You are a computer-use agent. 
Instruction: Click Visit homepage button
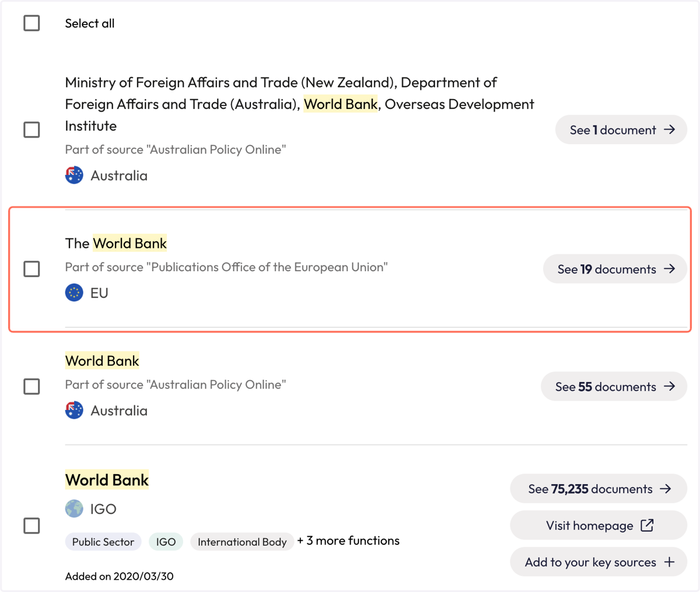click(598, 526)
